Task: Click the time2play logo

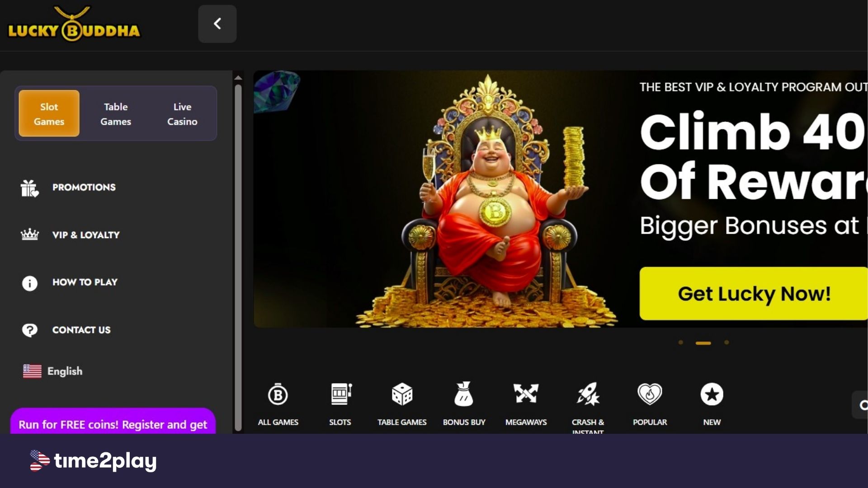Action: pyautogui.click(x=94, y=461)
